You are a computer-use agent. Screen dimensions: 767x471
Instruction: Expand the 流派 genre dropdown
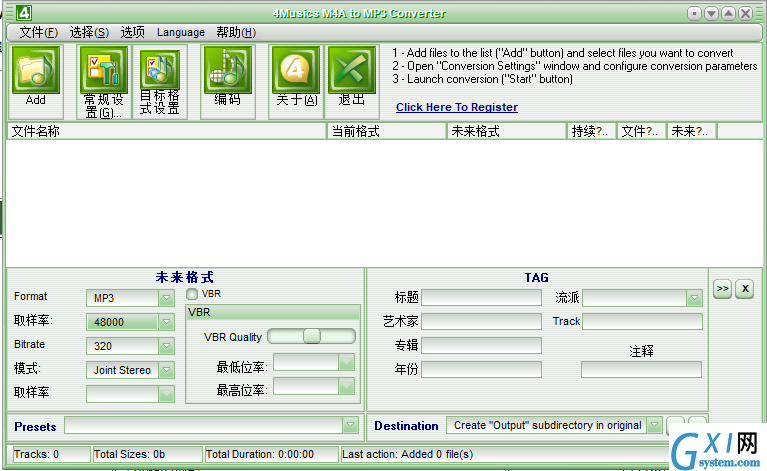pyautogui.click(x=694, y=298)
